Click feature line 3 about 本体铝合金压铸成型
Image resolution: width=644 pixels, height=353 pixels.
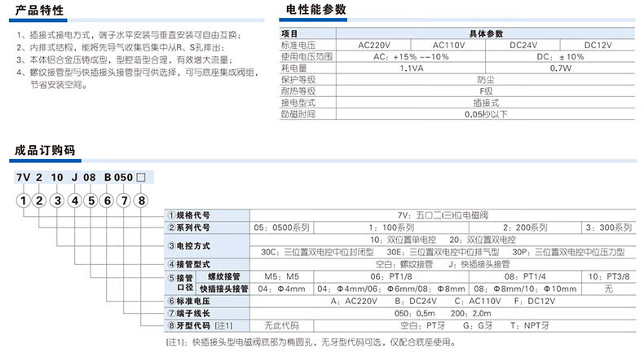click(x=126, y=60)
